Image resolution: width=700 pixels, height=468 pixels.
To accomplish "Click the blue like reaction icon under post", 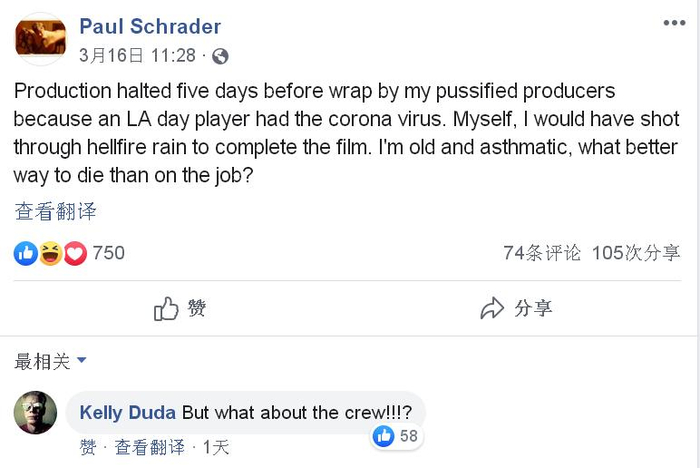I will (x=25, y=253).
